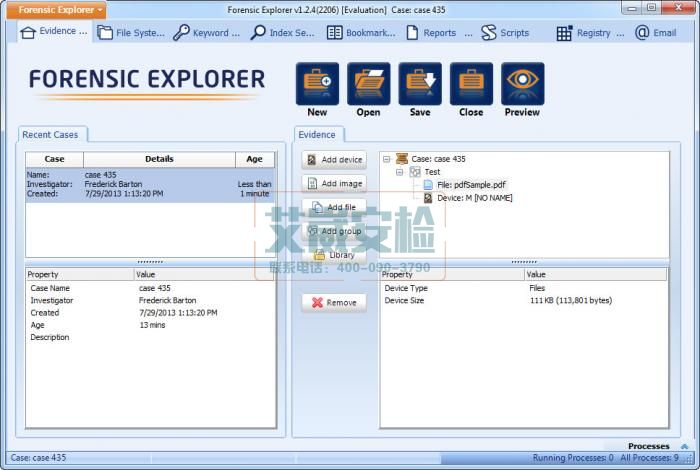Switch to the File System module tab
This screenshot has height=470, width=700.
131,33
